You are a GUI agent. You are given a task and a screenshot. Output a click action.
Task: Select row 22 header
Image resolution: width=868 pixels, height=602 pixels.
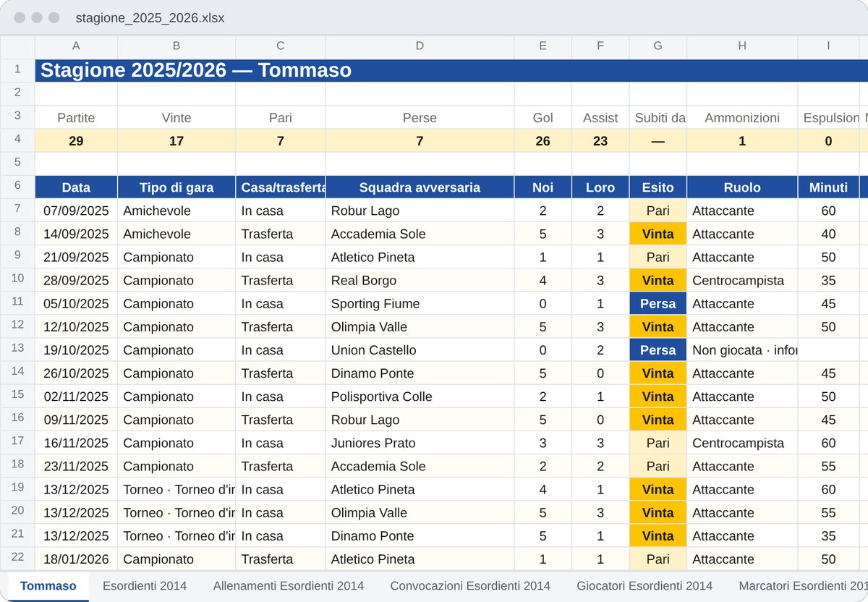[x=17, y=559]
